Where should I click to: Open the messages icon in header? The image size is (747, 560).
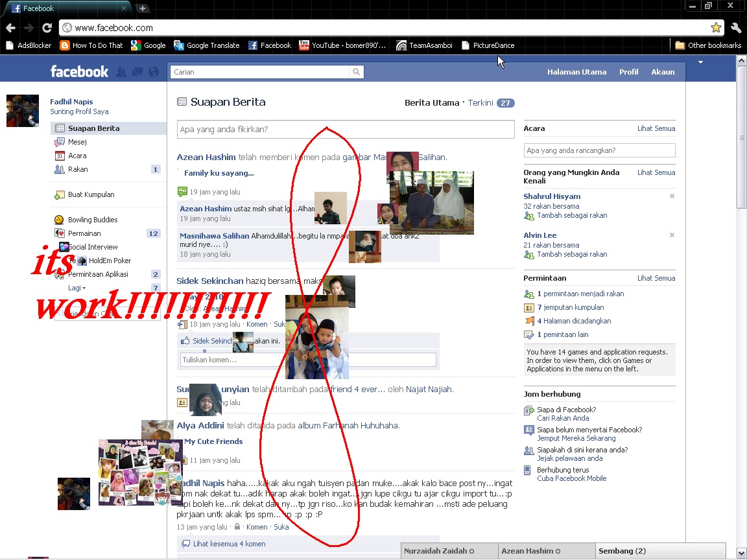pos(137,72)
